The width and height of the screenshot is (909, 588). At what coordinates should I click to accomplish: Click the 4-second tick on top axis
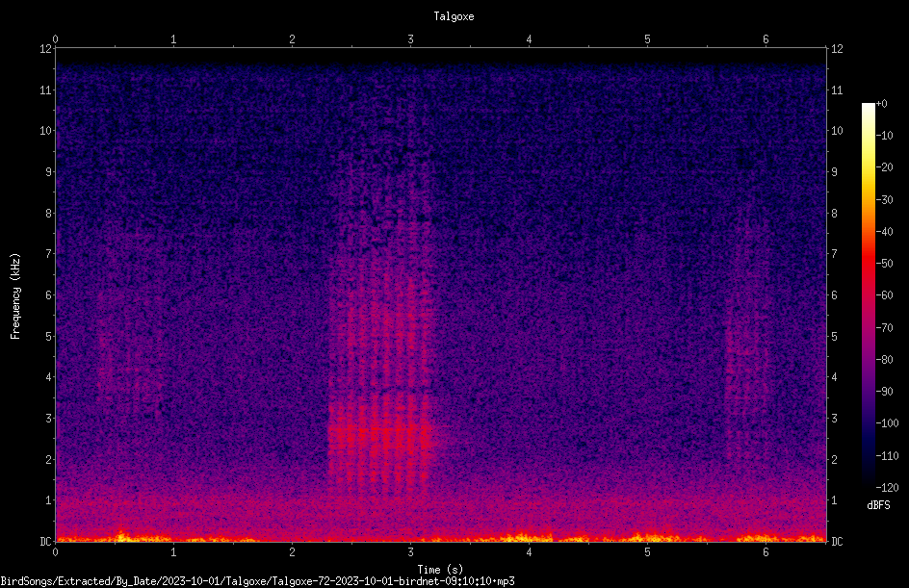coord(530,39)
